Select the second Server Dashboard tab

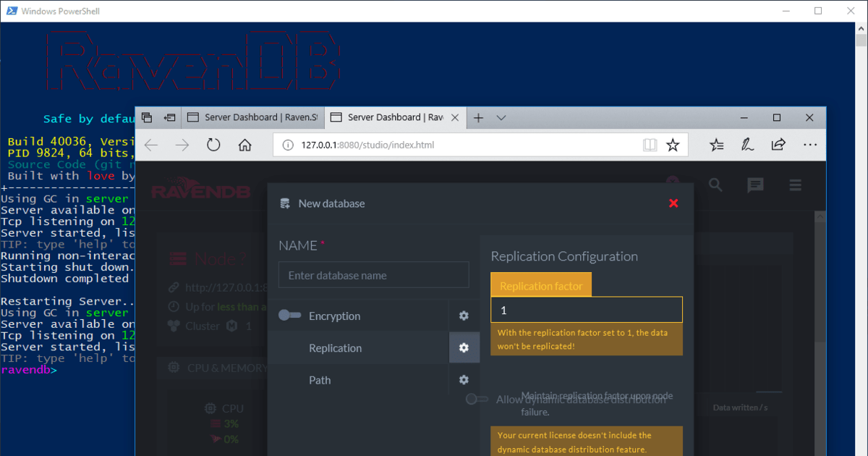pos(395,117)
